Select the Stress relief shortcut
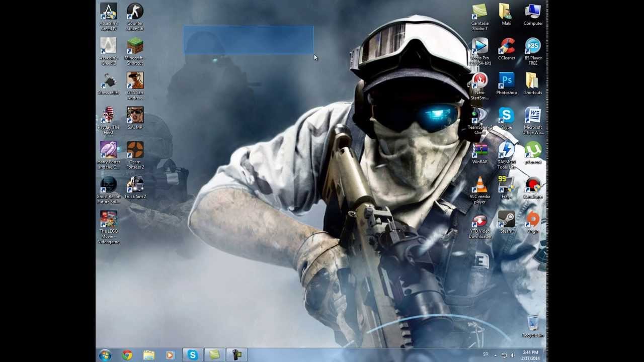This screenshot has height=362, width=644. (109, 84)
